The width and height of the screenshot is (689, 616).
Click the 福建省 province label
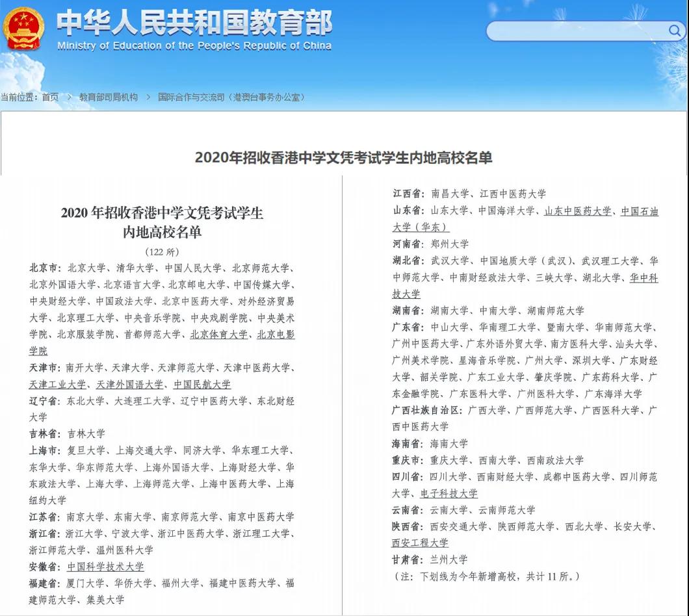pos(45,584)
